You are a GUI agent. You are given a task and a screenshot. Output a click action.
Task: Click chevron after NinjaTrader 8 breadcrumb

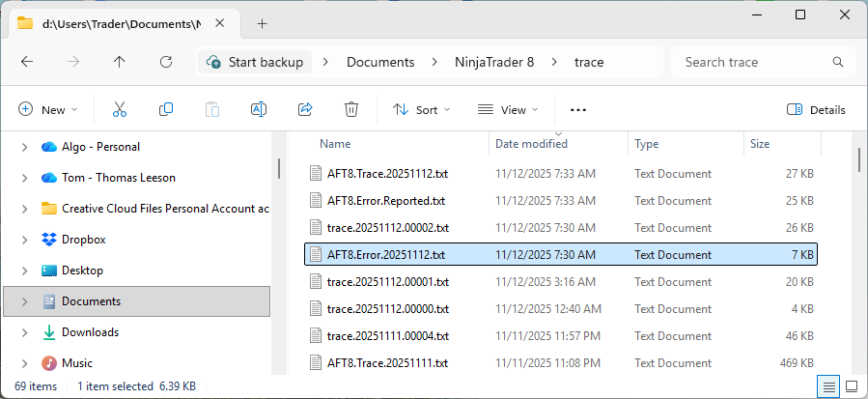pyautogui.click(x=553, y=62)
